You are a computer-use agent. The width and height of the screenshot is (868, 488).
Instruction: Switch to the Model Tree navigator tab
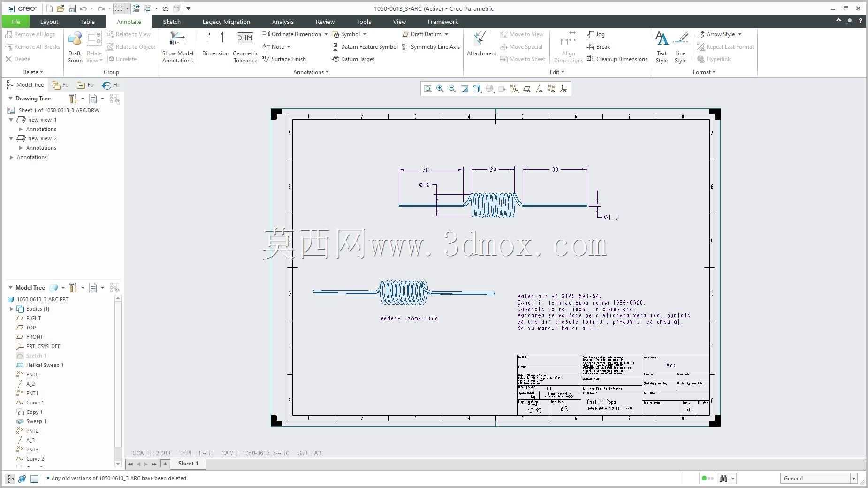click(25, 85)
